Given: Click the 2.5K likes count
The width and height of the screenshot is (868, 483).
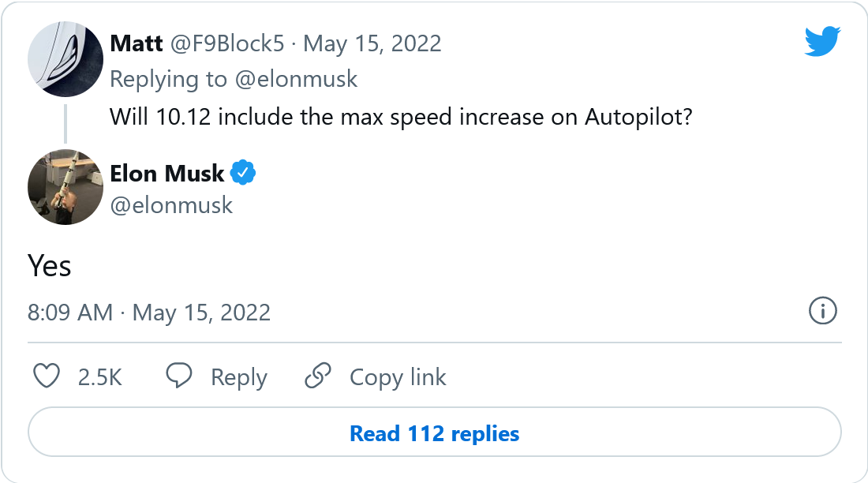Looking at the screenshot, I should pos(99,377).
